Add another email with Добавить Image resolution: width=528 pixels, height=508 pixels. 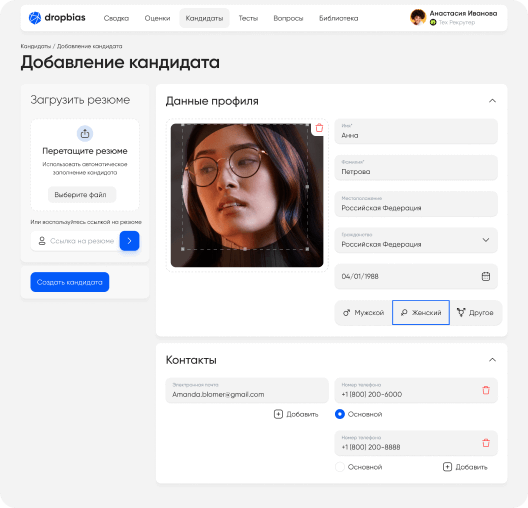(x=296, y=414)
